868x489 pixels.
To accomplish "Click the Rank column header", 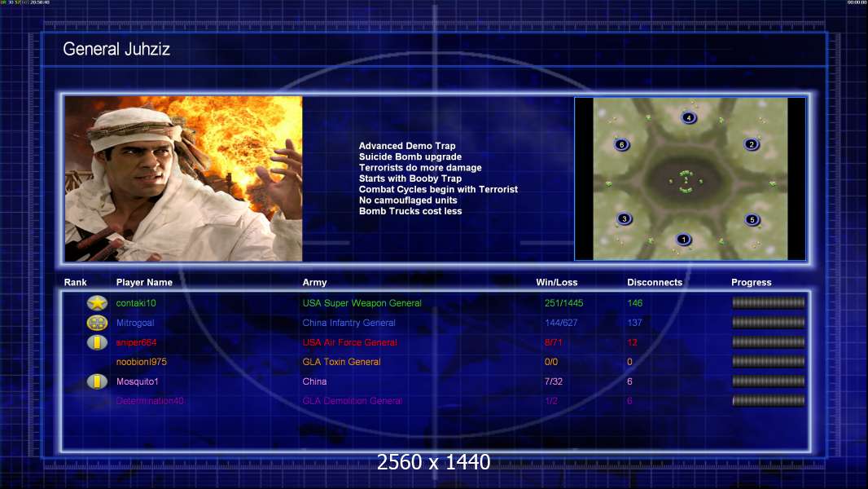I will pyautogui.click(x=75, y=283).
